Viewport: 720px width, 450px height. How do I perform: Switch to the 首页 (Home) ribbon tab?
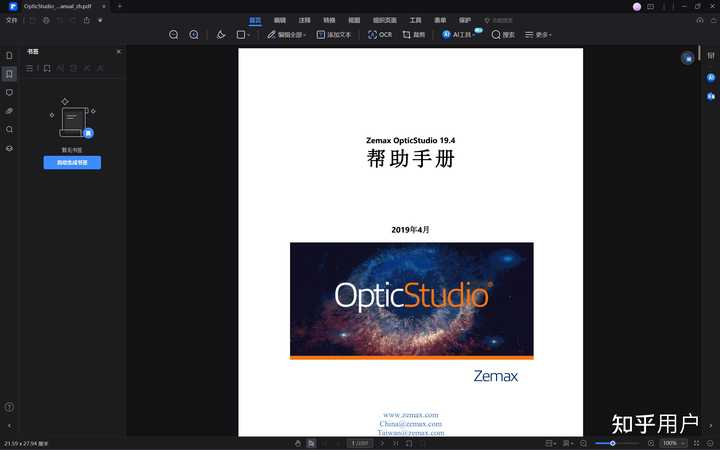255,20
